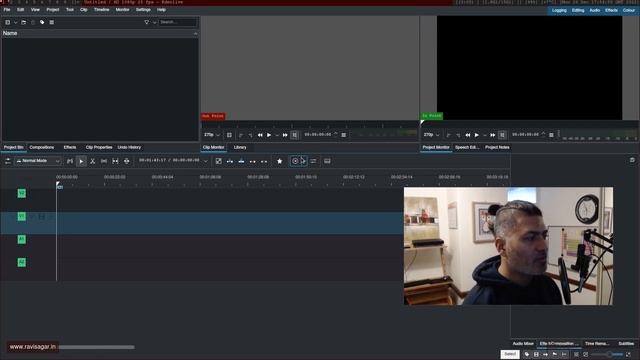Switch to the Editing workspace layout
640x360 pixels.
click(x=578, y=10)
